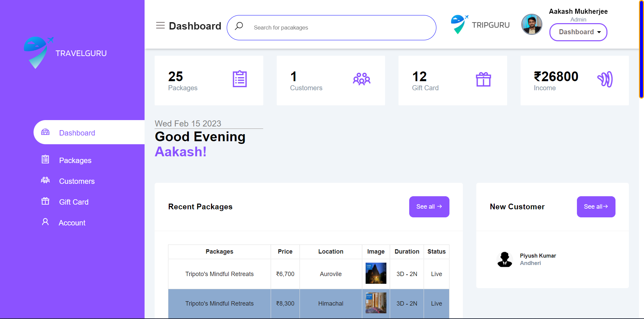Open the Dashboard dropdown under the admin name
The image size is (644, 319).
coord(578,32)
